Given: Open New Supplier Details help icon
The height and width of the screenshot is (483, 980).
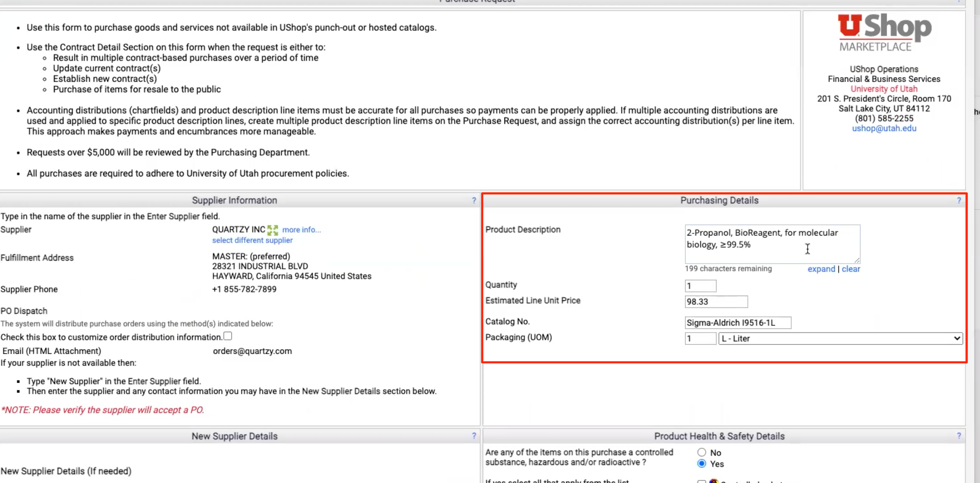Looking at the screenshot, I should point(474,436).
